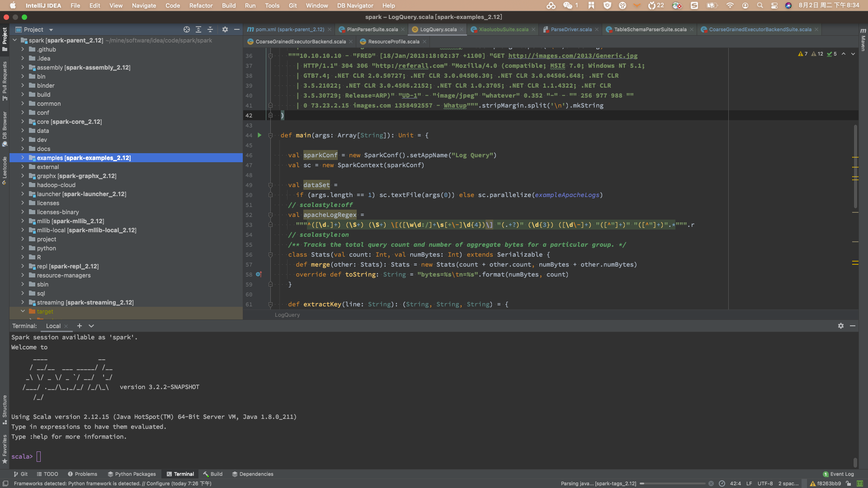Click the editor vertical scrollbar
This screenshot has height=488, width=868.
tap(855, 166)
